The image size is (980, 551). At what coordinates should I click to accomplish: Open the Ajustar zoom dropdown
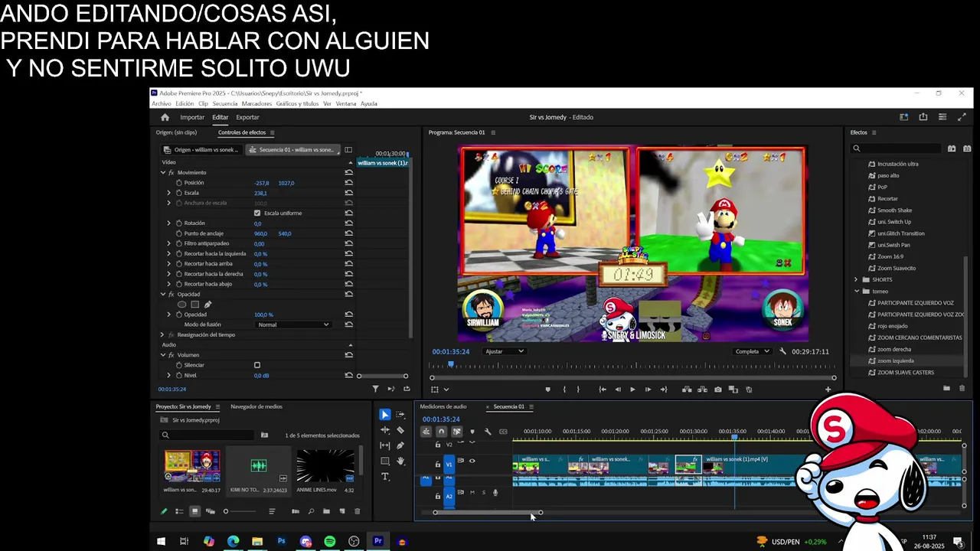(505, 351)
